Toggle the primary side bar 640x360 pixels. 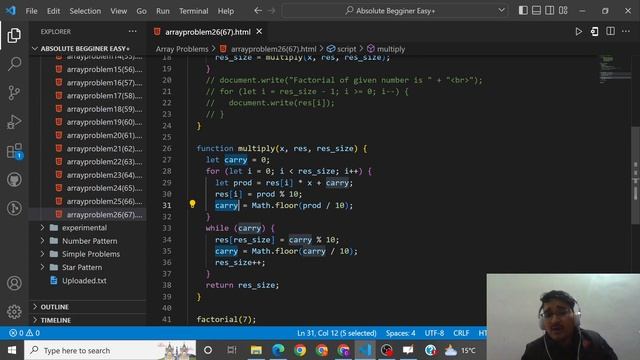[523, 11]
